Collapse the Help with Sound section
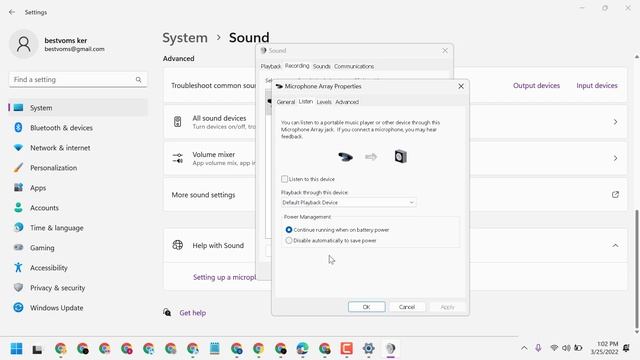The width and height of the screenshot is (640, 360). pyautogui.click(x=615, y=245)
